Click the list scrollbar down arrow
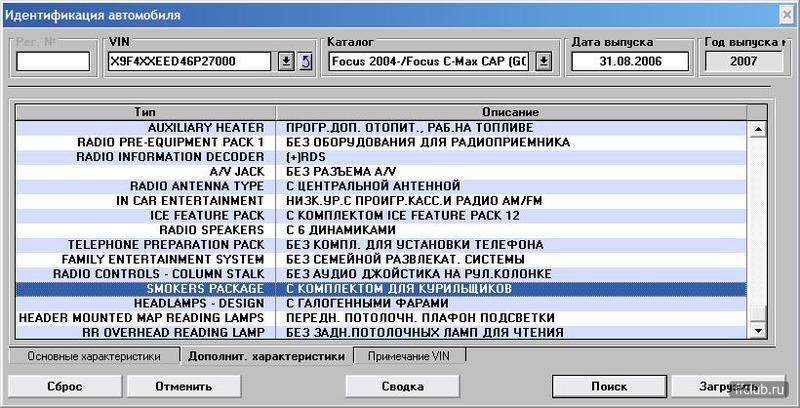800x408 pixels. tap(758, 331)
